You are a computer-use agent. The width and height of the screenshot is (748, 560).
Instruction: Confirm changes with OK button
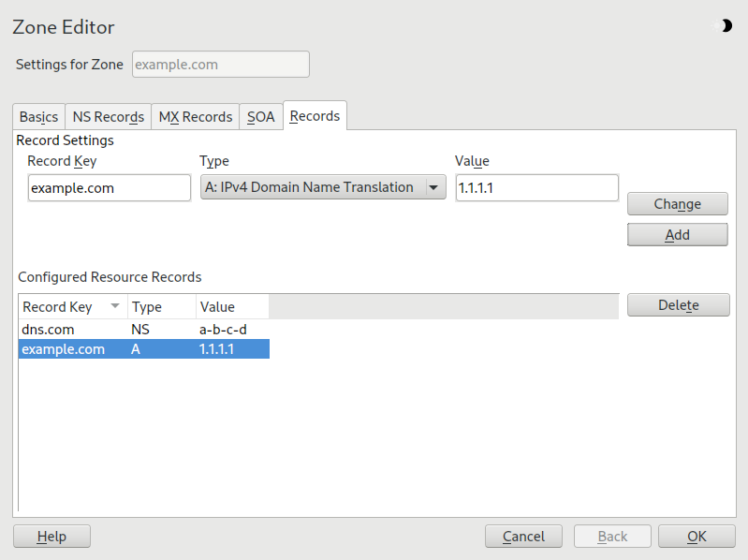697,537
